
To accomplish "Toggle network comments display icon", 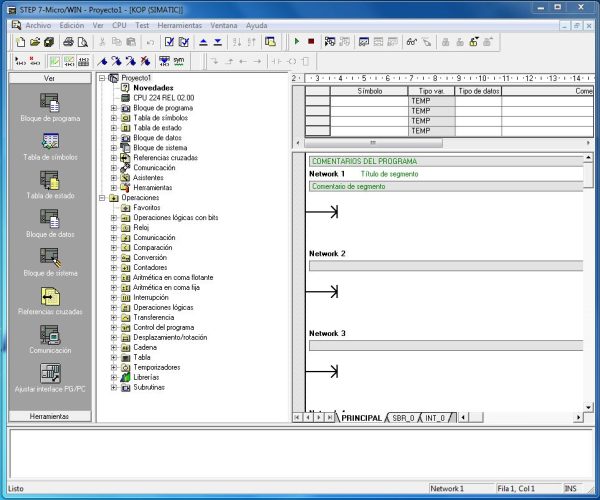I will point(69,61).
